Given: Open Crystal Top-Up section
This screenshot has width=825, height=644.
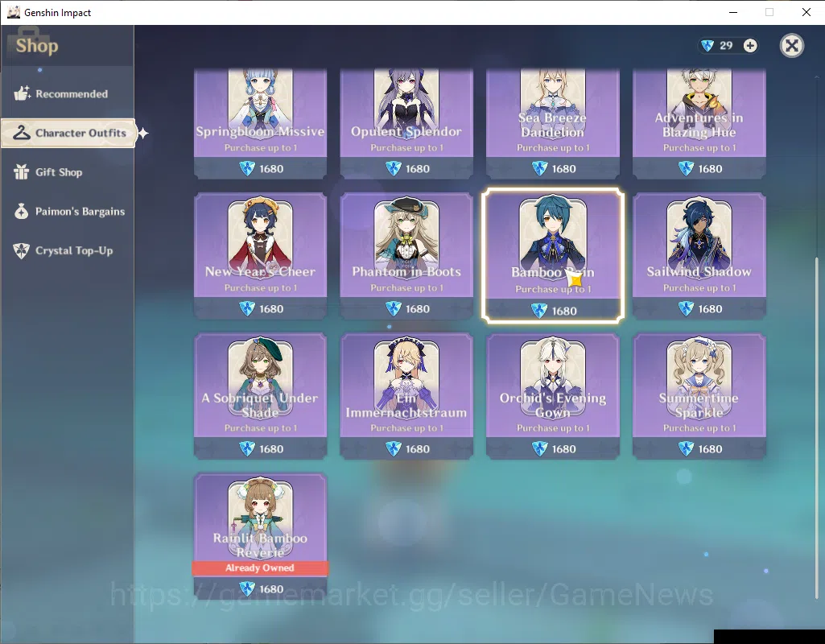Looking at the screenshot, I should pos(68,250).
